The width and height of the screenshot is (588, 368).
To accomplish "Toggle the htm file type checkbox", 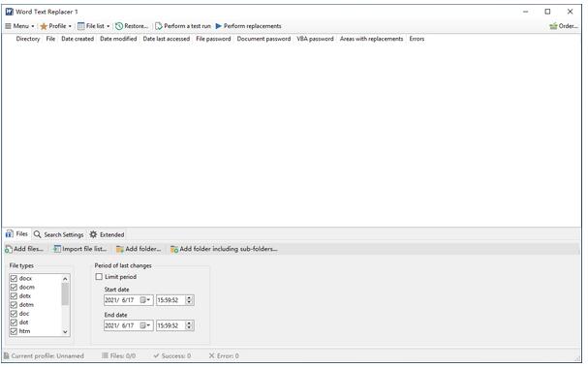I will click(x=14, y=331).
